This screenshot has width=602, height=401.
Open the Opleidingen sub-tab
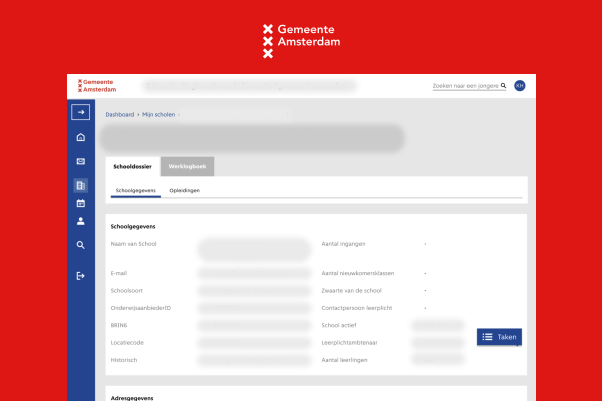click(x=184, y=190)
